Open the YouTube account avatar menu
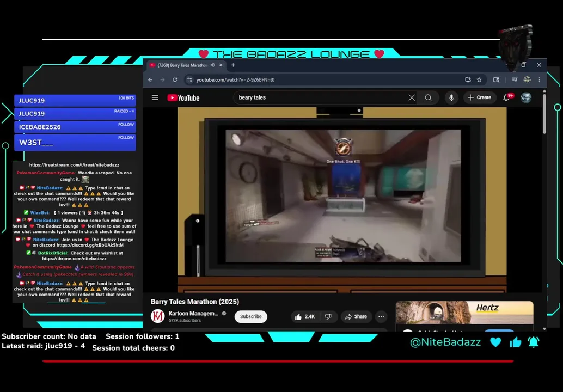This screenshot has width=563, height=392. [x=526, y=97]
